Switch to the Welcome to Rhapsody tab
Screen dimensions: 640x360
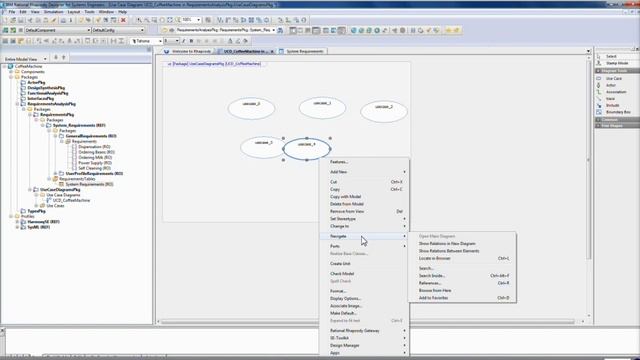pyautogui.click(x=191, y=51)
